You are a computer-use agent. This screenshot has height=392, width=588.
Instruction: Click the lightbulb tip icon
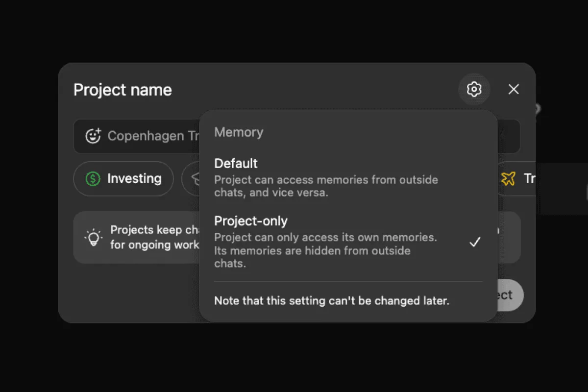93,238
